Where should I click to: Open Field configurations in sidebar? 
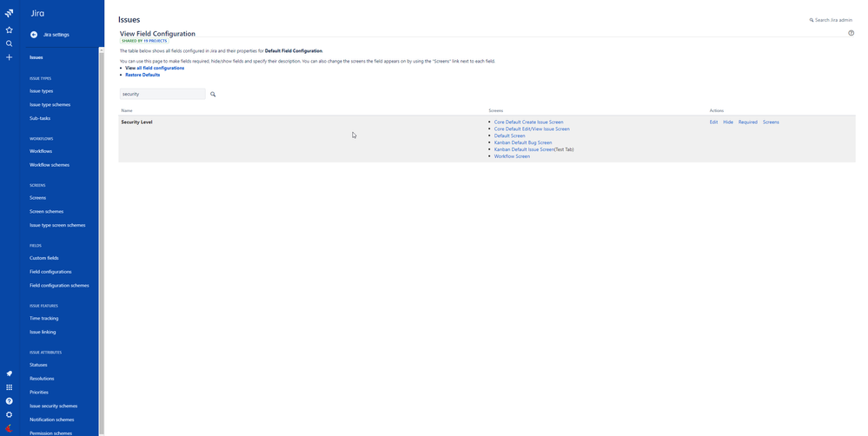click(50, 272)
